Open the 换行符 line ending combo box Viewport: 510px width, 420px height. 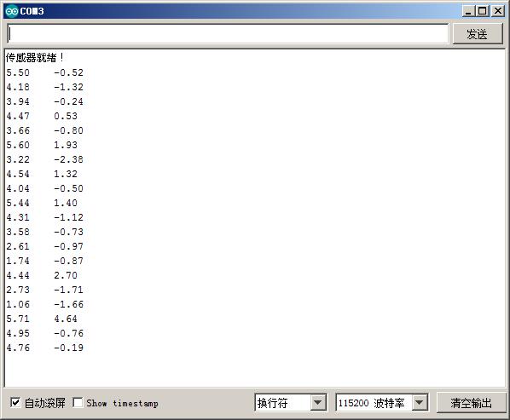290,403
